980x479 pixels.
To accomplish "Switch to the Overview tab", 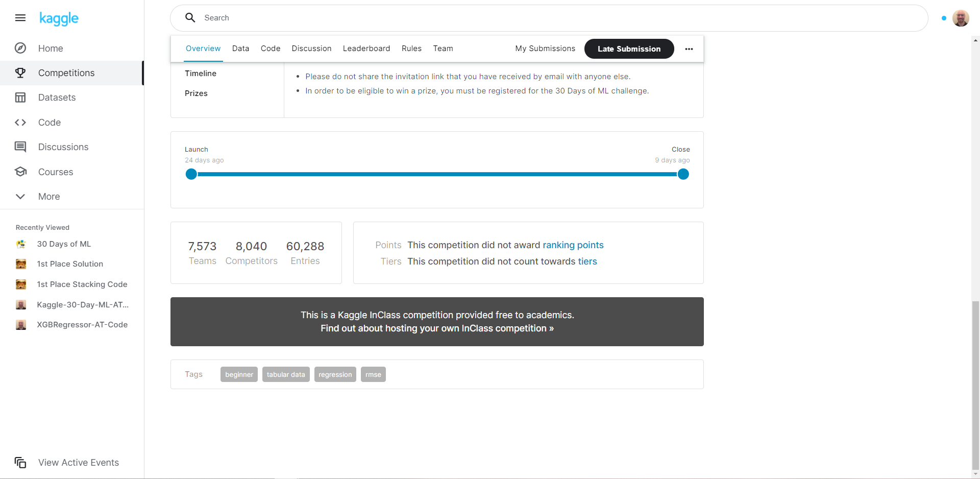I will click(203, 49).
